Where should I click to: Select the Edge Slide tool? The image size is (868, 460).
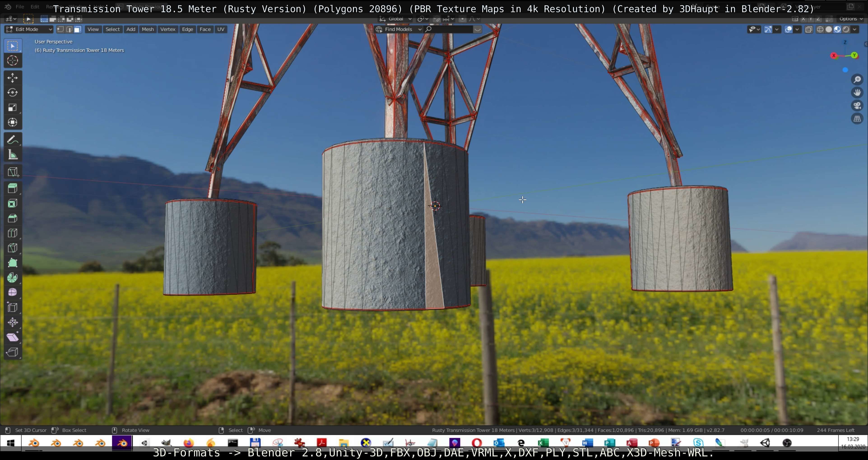click(12, 307)
